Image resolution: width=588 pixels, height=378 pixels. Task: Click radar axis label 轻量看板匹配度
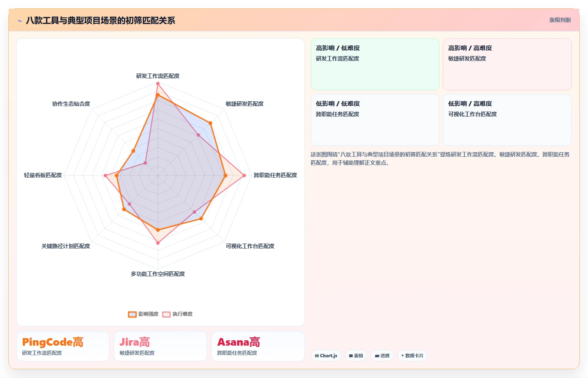pos(43,175)
